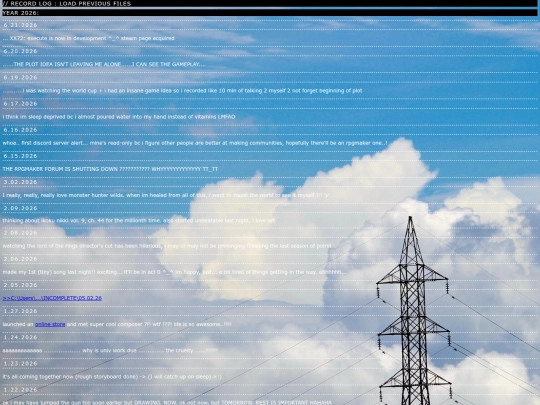Click the 2.06.2026 date heading
The width and height of the screenshot is (540, 405).
20,259
